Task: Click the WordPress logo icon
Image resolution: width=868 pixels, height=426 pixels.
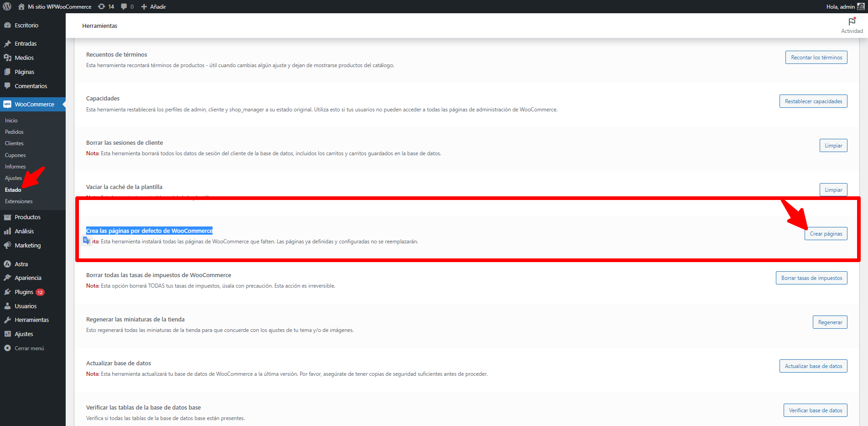Action: pyautogui.click(x=7, y=6)
